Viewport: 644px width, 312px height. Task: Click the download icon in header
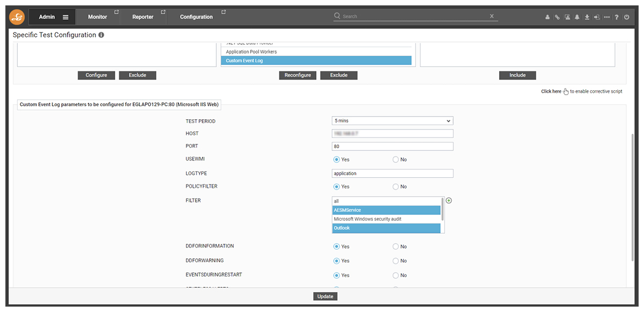587,17
